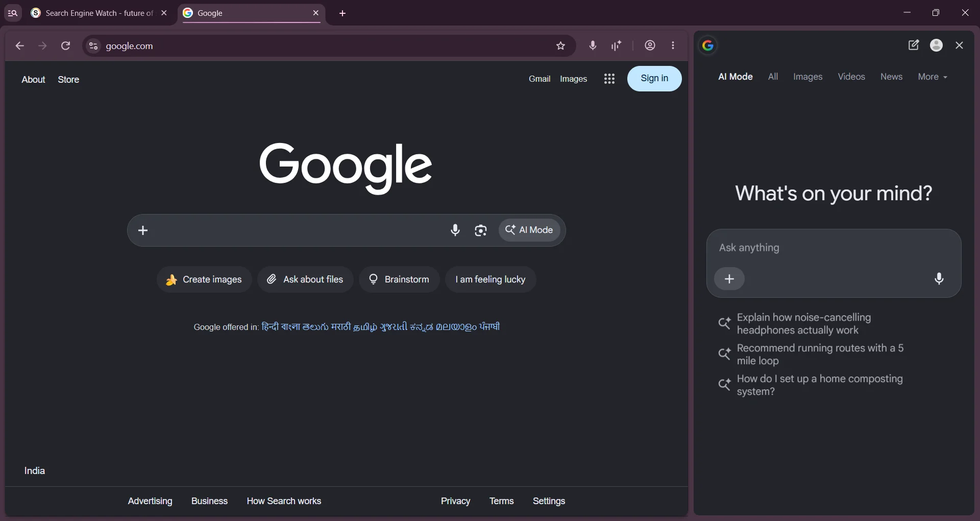Screen dimensions: 980x521
Task: Select the News tab in side panel
Action: (x=892, y=77)
